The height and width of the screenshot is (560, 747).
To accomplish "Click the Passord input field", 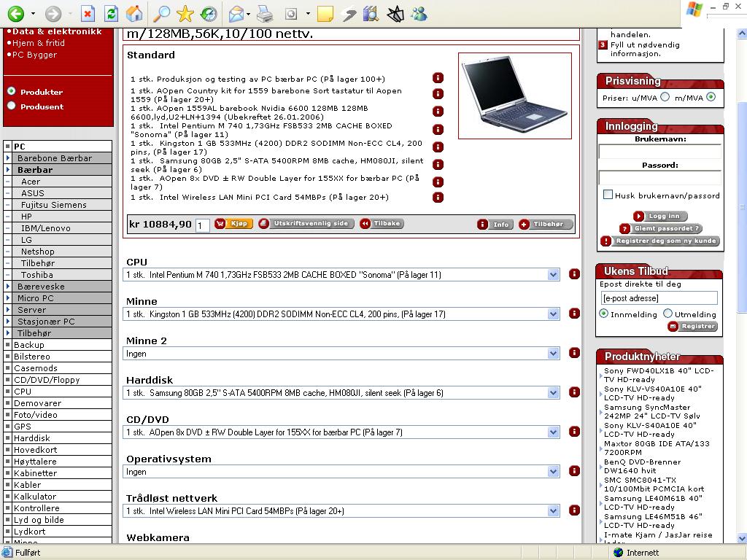I will tap(659, 178).
